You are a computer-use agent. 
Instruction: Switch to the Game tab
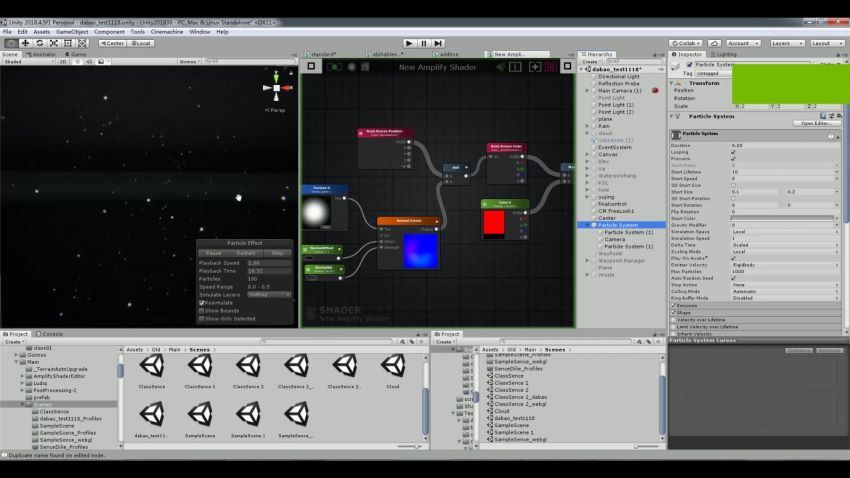[x=76, y=54]
